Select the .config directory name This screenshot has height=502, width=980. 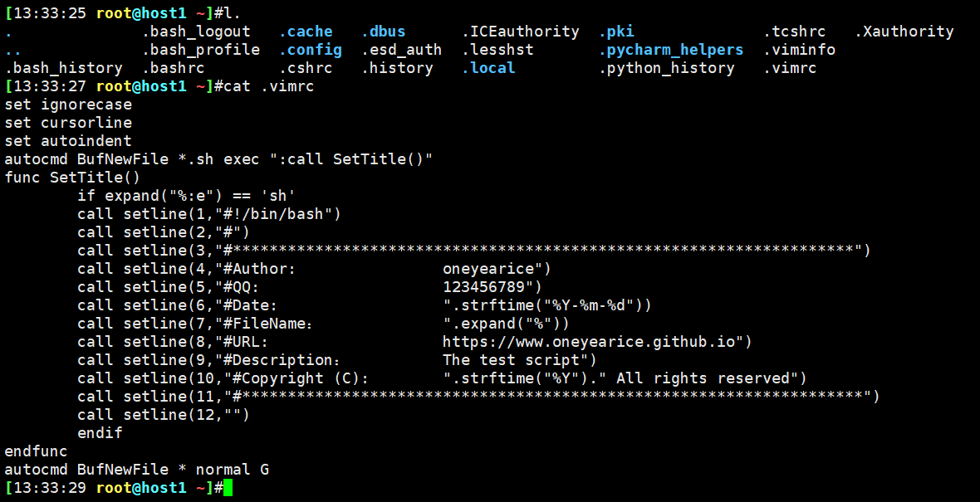[x=310, y=50]
